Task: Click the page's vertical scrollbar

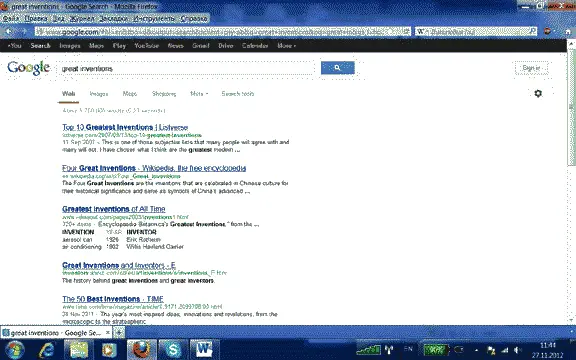Action: pos(571,182)
